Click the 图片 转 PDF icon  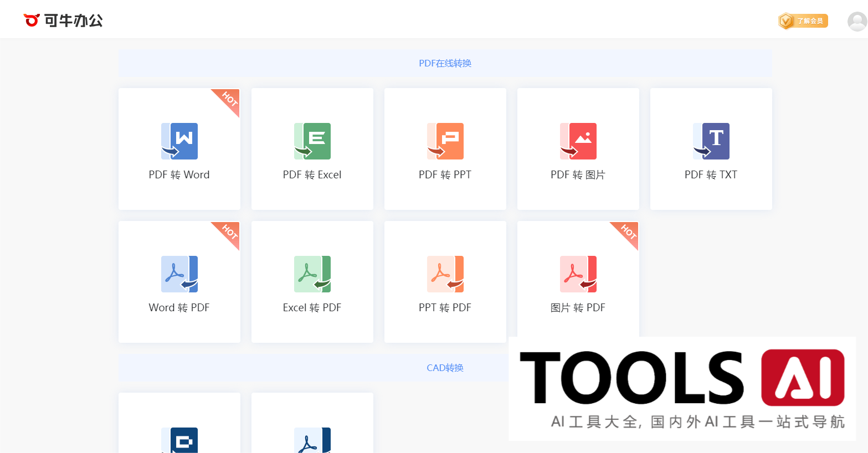578,274
